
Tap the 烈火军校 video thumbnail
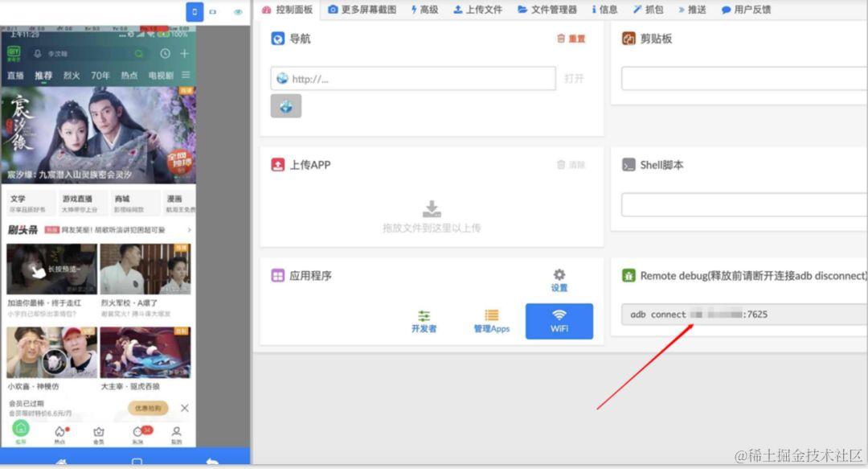pyautogui.click(x=145, y=269)
